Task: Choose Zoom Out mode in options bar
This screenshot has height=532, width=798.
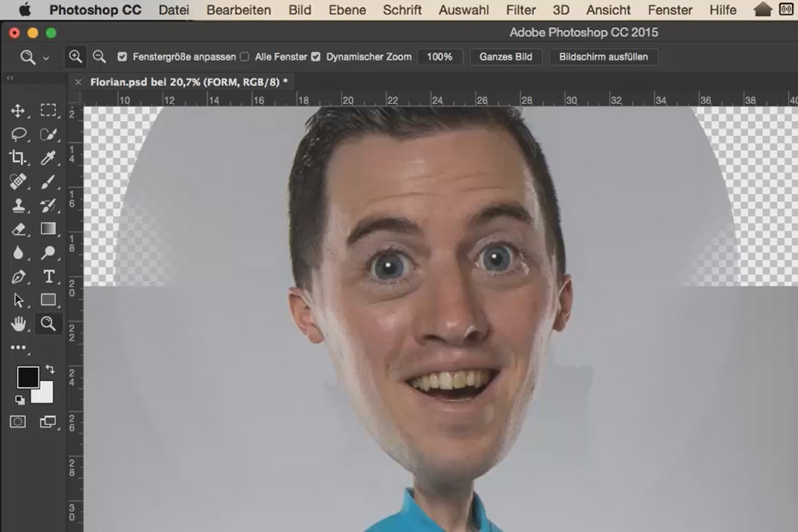Action: pyautogui.click(x=99, y=57)
